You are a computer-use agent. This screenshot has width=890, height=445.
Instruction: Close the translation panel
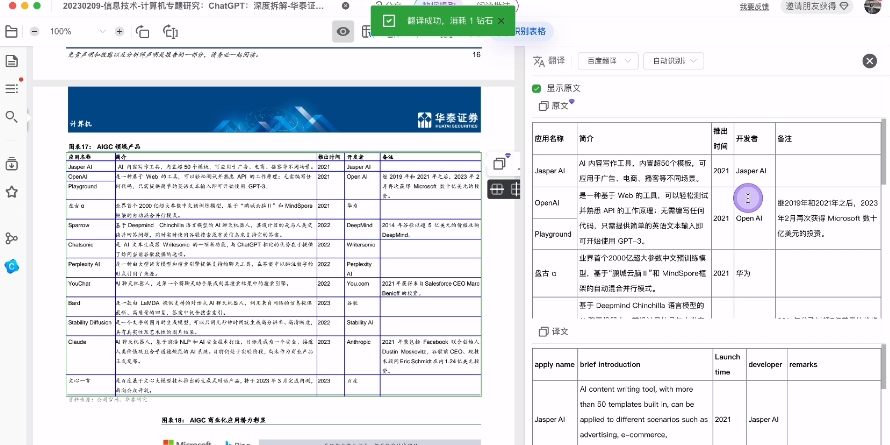click(870, 61)
